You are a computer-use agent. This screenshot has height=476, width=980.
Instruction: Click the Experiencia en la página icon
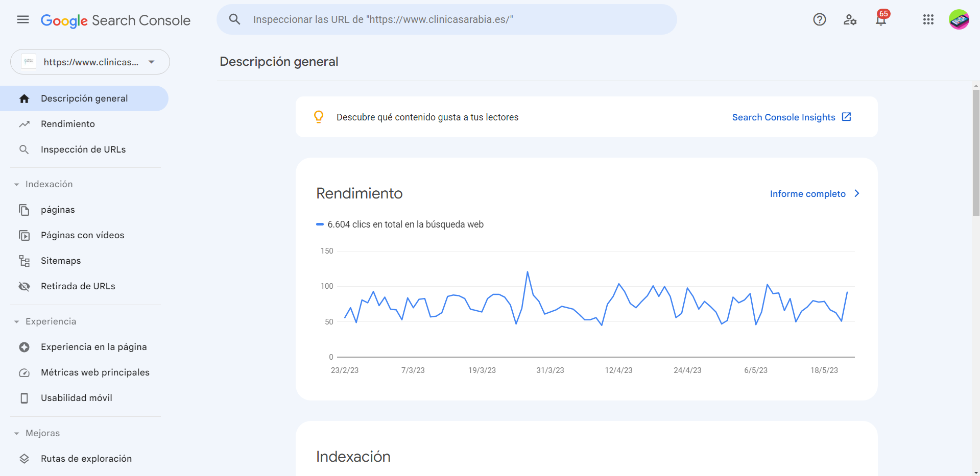24,347
